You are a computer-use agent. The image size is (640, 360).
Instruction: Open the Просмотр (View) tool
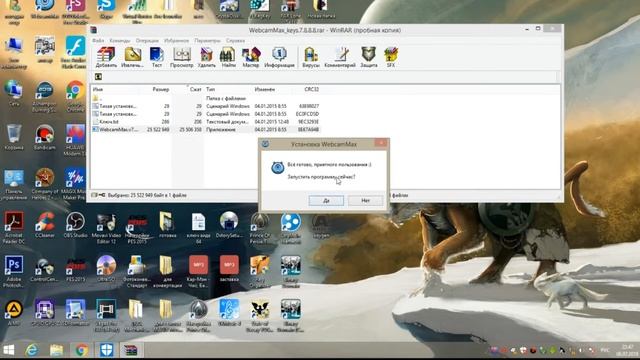(x=182, y=57)
